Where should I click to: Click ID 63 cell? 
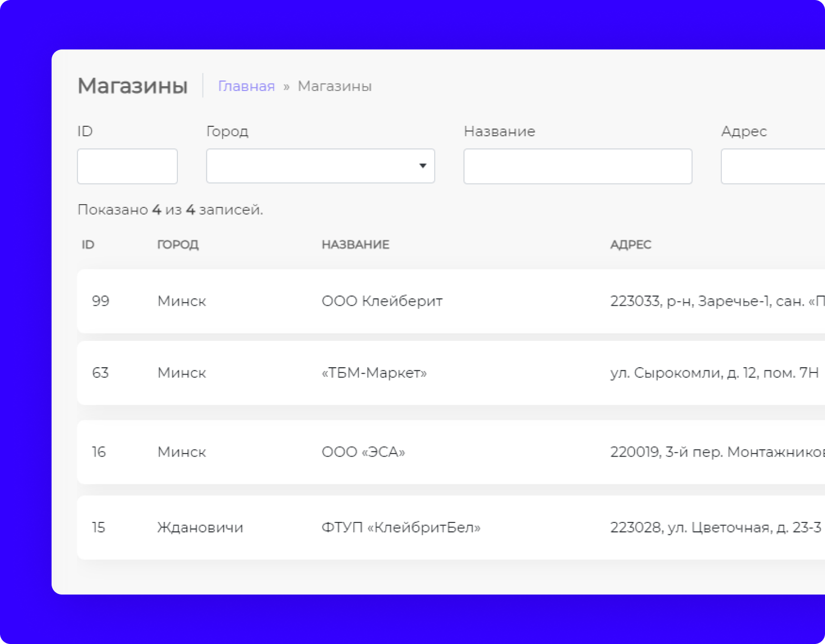point(100,373)
